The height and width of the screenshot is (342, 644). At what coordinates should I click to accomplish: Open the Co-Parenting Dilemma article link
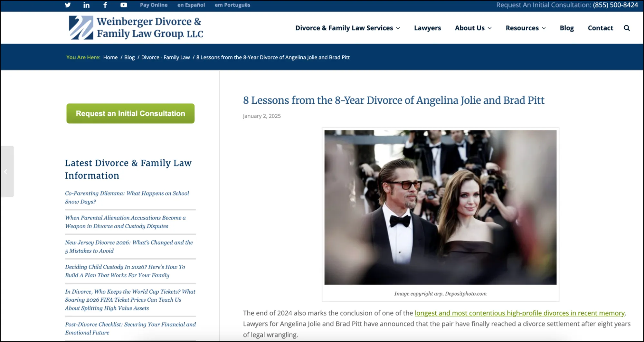(x=127, y=197)
